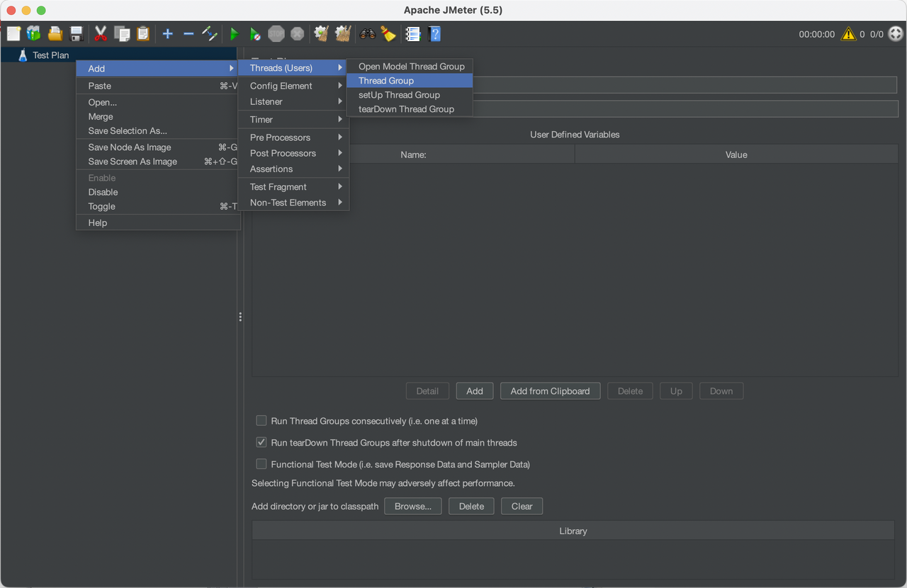Click Add in the context menu
The image size is (907, 588).
coord(158,69)
